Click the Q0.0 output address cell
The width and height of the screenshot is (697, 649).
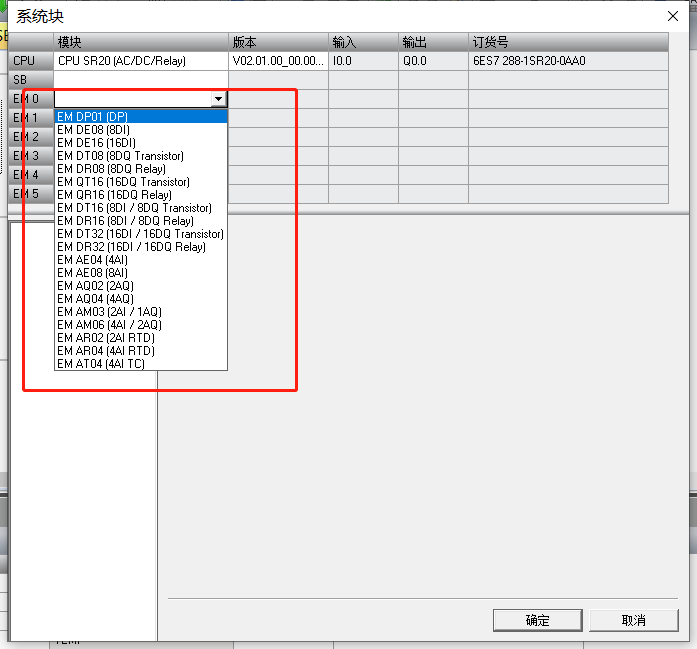(433, 61)
